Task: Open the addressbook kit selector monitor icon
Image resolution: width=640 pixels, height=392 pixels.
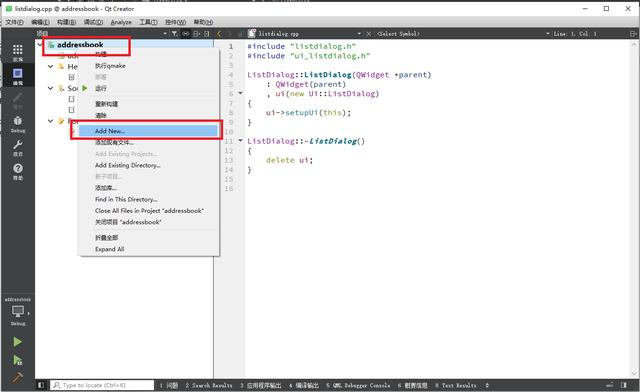Action: tap(18, 312)
